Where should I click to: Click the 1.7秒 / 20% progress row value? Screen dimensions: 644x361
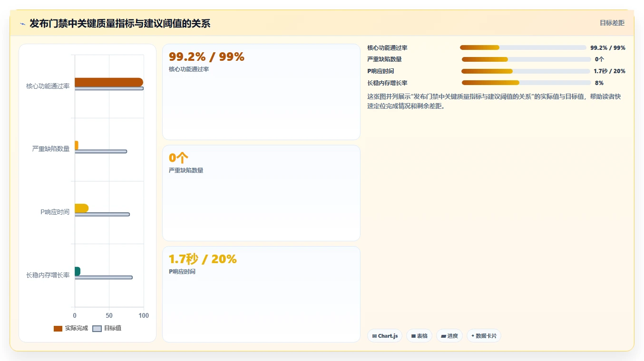[609, 71]
